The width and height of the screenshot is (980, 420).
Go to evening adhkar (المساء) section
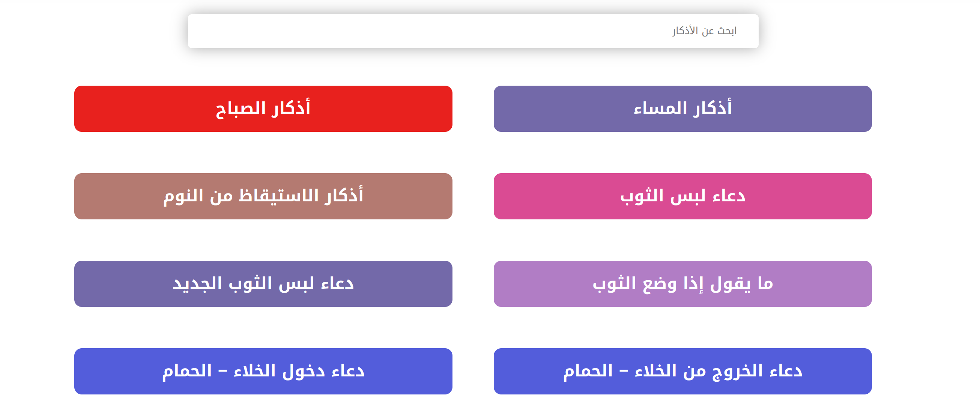click(682, 109)
